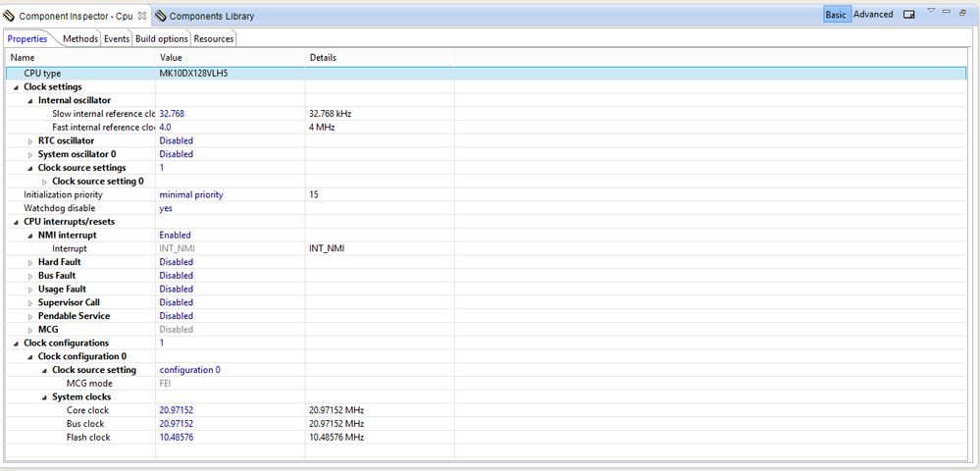This screenshot has width=980, height=471.
Task: Expand the Hard Fault node
Action: (30, 263)
